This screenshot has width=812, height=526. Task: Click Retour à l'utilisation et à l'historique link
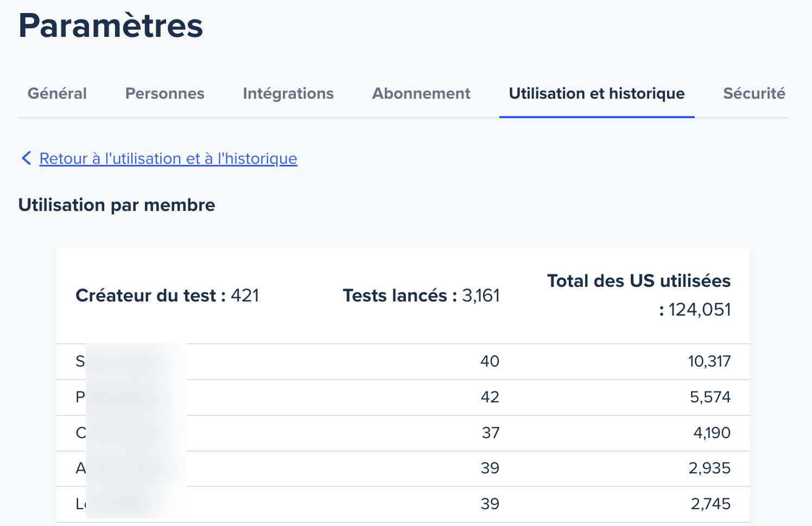pos(168,158)
